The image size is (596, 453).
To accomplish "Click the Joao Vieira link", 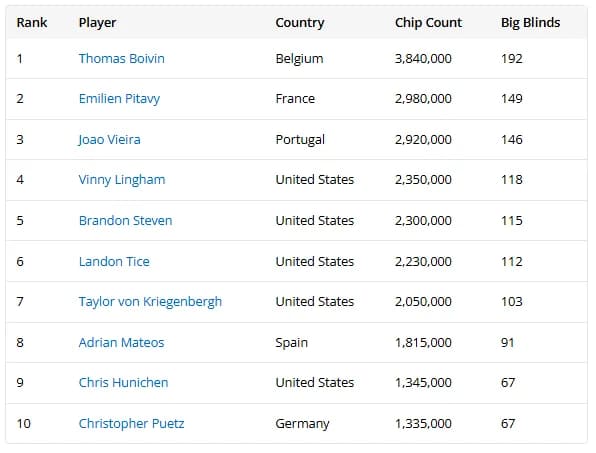I will tap(109, 139).
